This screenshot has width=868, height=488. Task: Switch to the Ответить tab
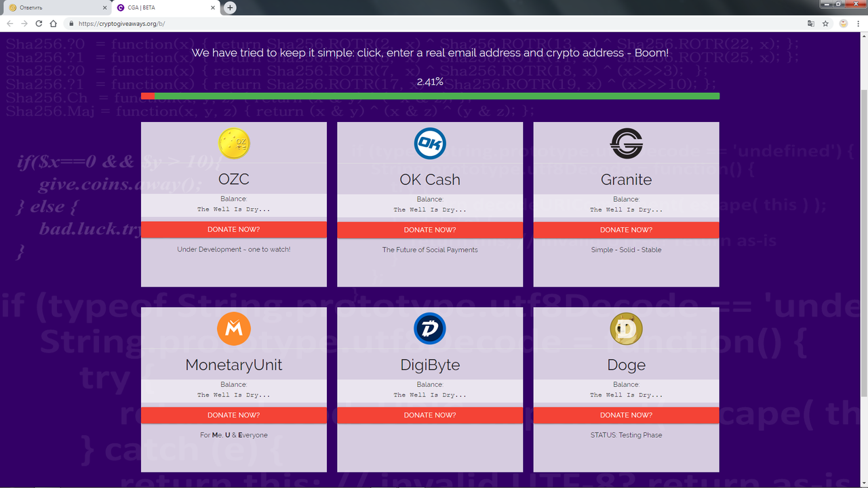point(56,7)
